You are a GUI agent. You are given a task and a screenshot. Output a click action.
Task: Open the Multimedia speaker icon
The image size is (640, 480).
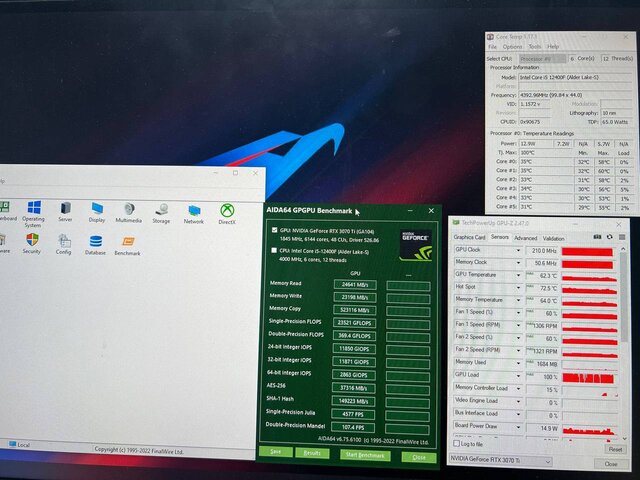(x=128, y=210)
